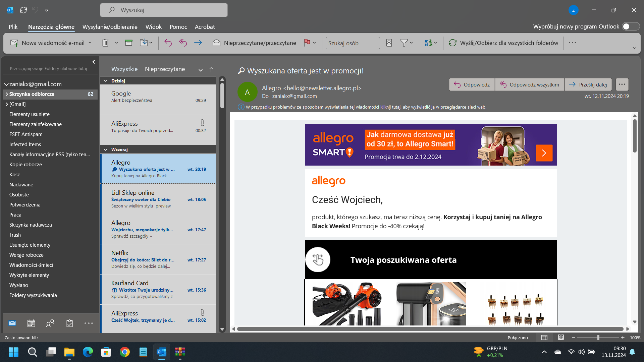Click Nowa wiadomość e-mail button
The height and width of the screenshot is (362, 644).
47,43
